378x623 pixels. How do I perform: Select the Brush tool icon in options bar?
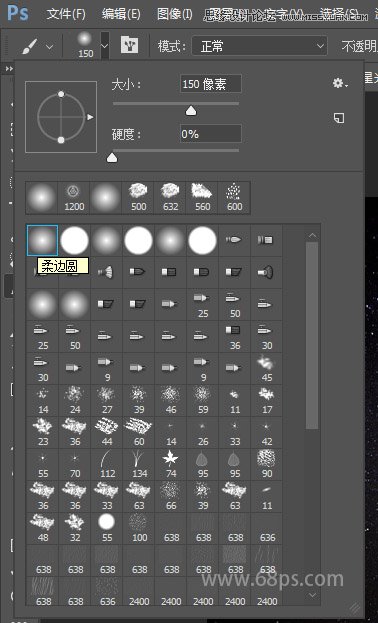click(x=30, y=46)
